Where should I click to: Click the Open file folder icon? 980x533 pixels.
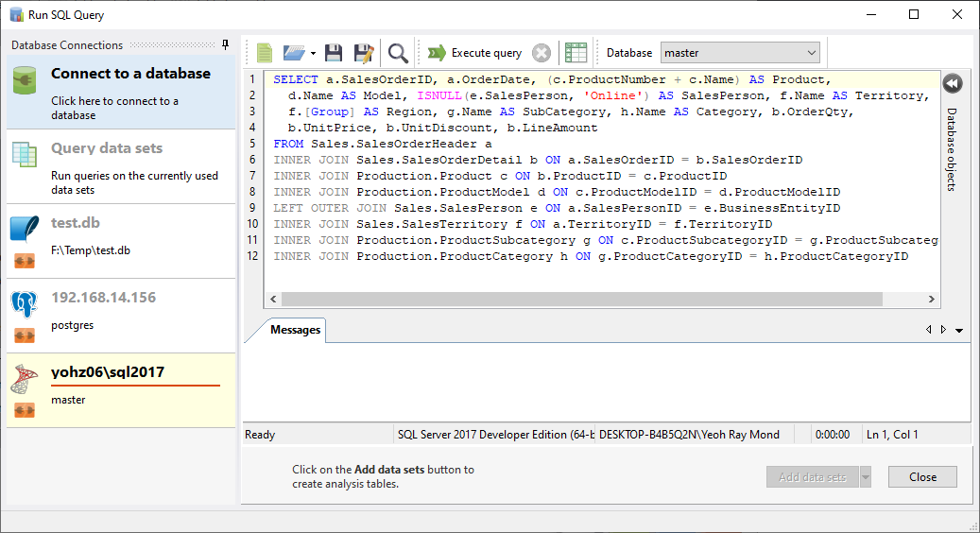[x=294, y=53]
